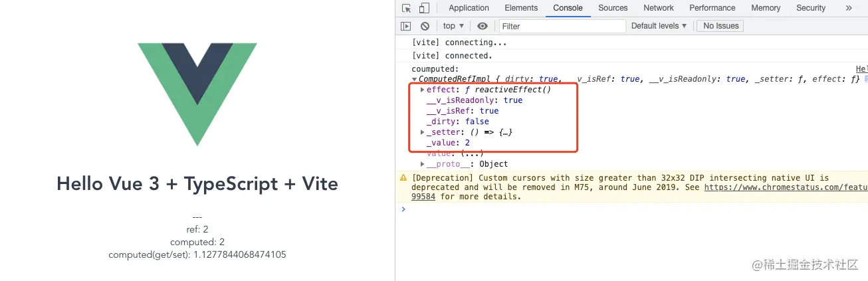Click the '[vite] connecting...' log line

point(460,43)
